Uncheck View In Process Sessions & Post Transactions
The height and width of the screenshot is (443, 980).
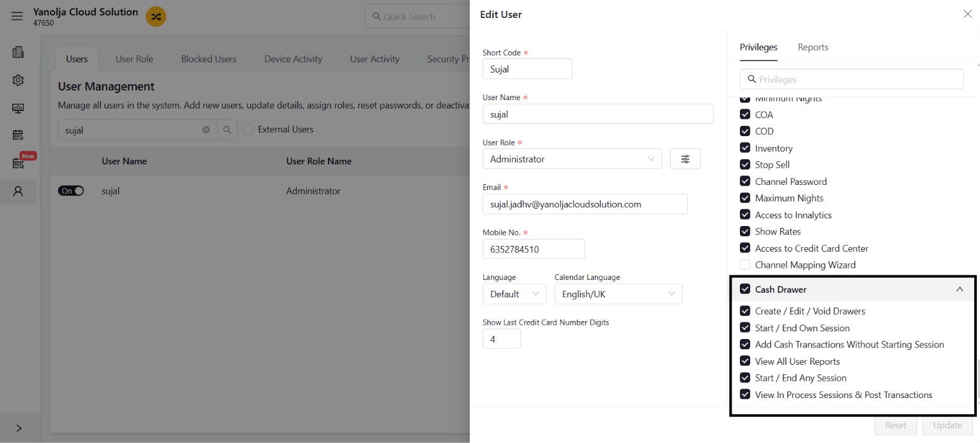click(x=745, y=394)
